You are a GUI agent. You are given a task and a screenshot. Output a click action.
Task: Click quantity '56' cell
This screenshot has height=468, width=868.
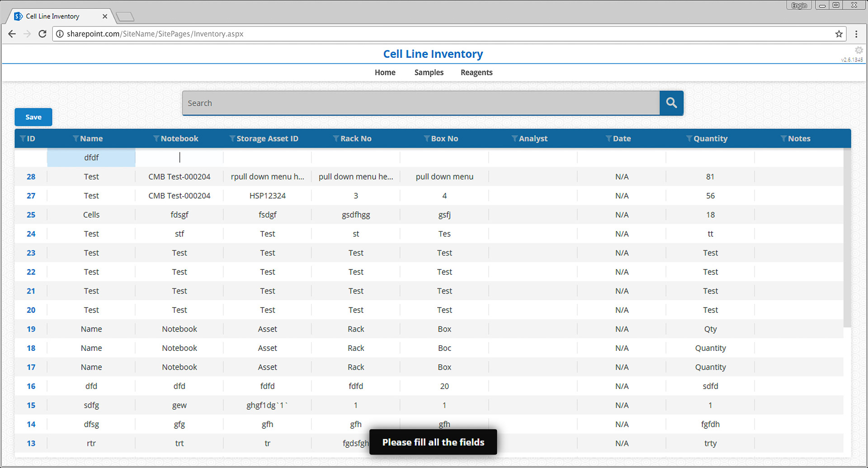coord(710,196)
